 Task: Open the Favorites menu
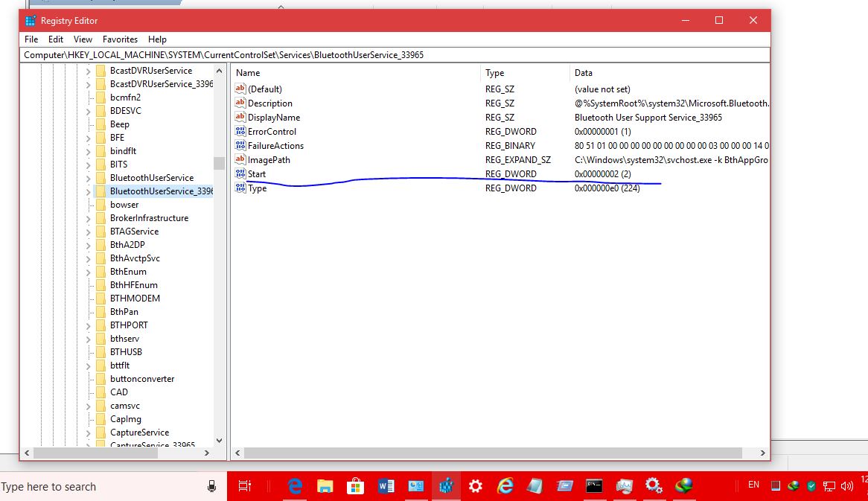(x=120, y=39)
